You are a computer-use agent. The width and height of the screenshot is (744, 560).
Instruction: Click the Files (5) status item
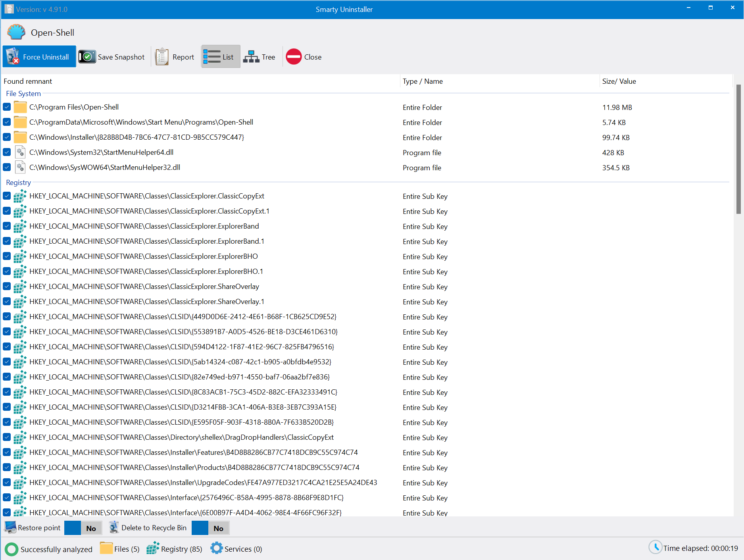(x=120, y=549)
